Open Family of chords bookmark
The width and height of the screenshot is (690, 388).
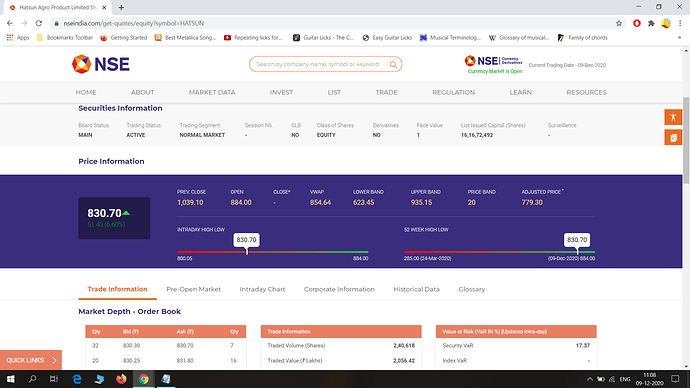583,38
